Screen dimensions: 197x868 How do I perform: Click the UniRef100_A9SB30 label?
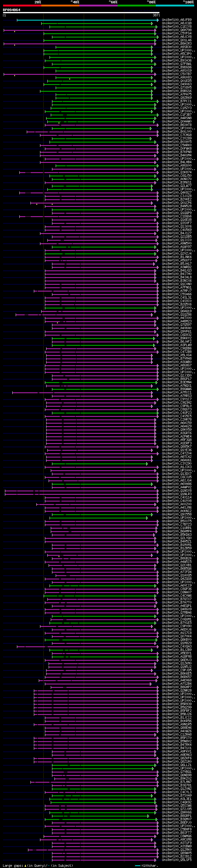tap(177, 47)
